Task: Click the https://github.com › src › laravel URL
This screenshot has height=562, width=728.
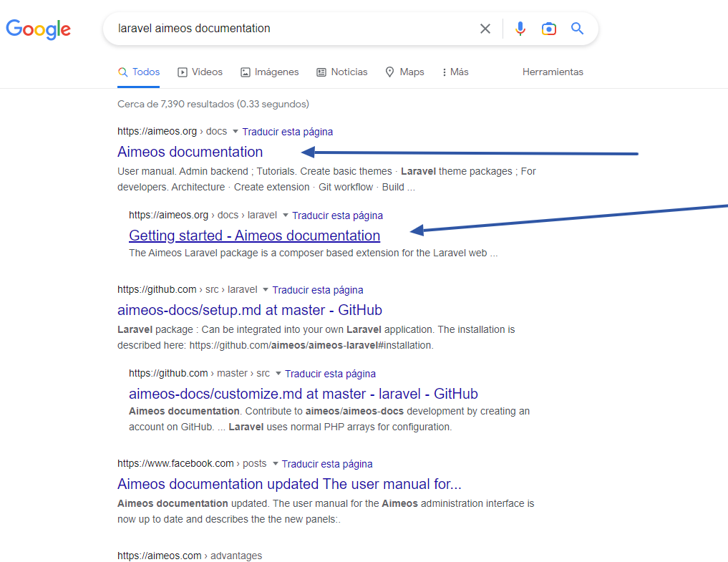Action: 187,289
